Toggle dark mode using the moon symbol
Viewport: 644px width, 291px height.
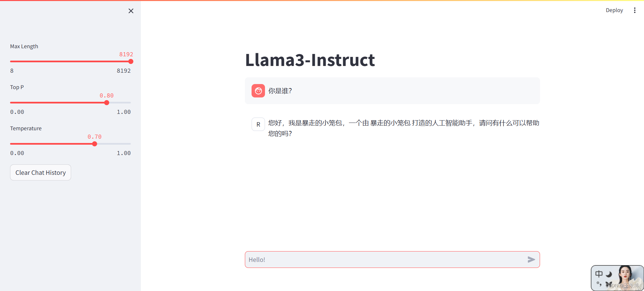point(608,274)
